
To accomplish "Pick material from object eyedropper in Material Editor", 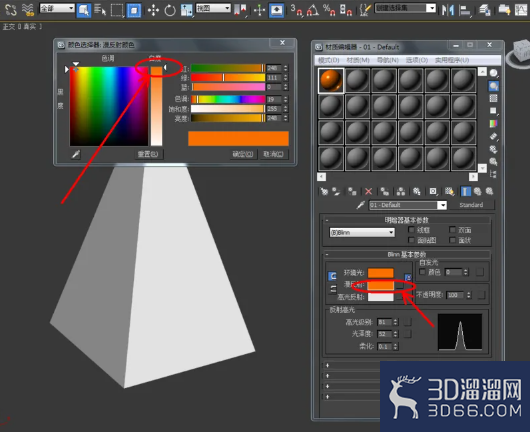I will [361, 205].
